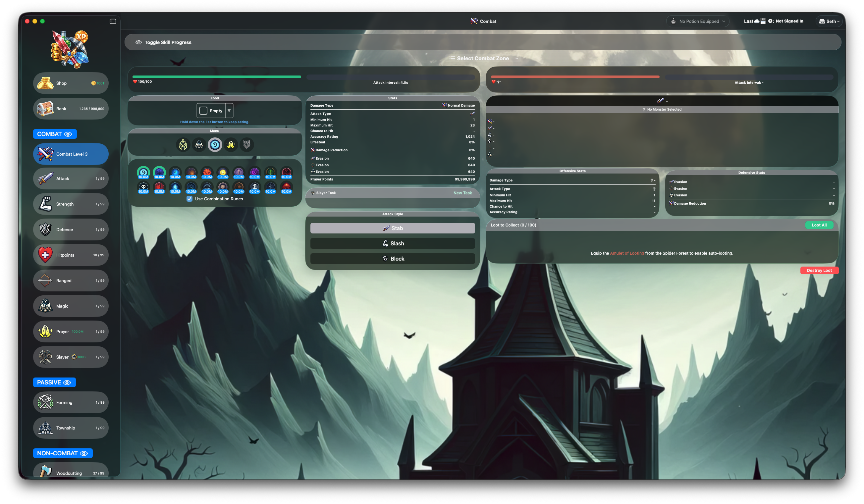Open the equipment helmet menu icon
The width and height of the screenshot is (864, 504).
tap(183, 145)
